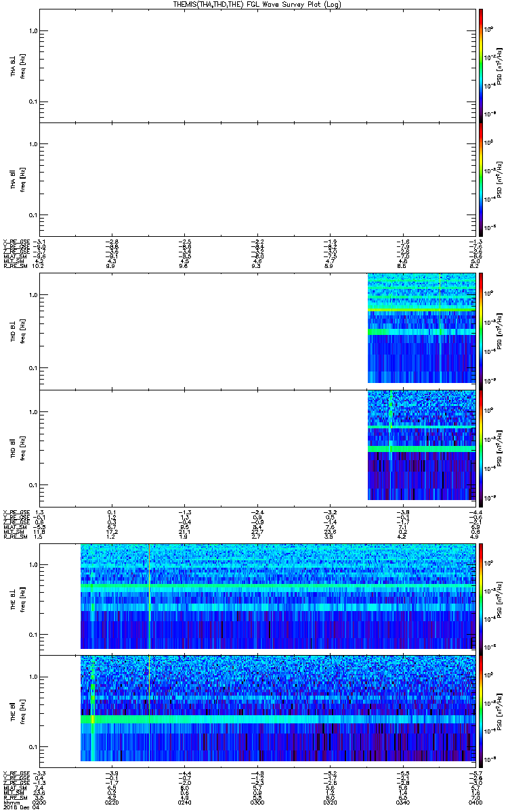Click the THD B-parallel freq [Hz] axis label
Image resolution: width=508 pixels, height=812 pixels.
(23, 447)
